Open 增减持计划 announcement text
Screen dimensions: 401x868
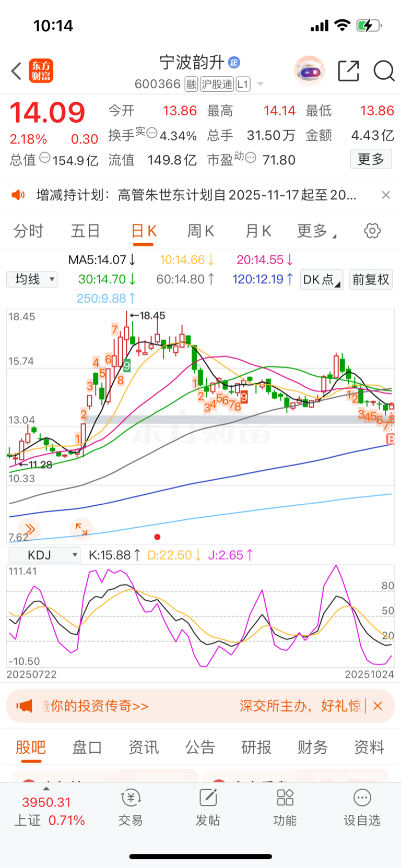(x=196, y=195)
